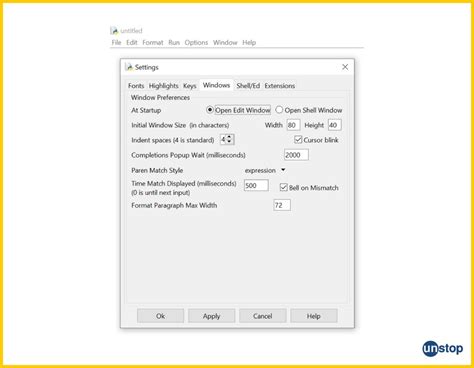
Task: Decrease indent spaces with the down arrow
Action: (x=229, y=142)
